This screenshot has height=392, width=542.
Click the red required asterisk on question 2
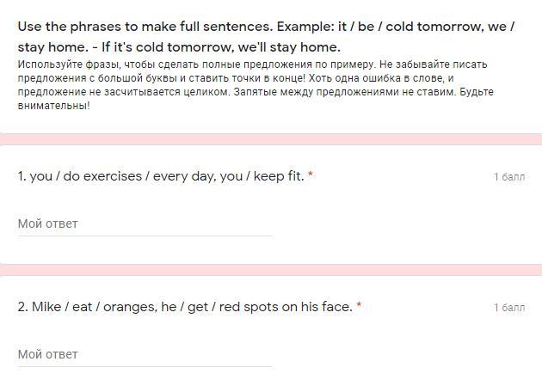pos(359,307)
